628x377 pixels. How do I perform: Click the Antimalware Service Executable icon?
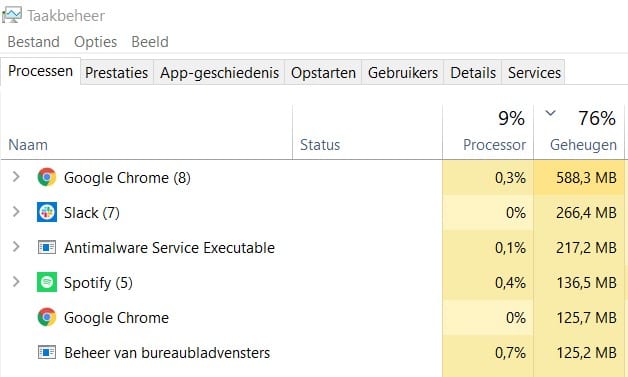pyautogui.click(x=47, y=247)
